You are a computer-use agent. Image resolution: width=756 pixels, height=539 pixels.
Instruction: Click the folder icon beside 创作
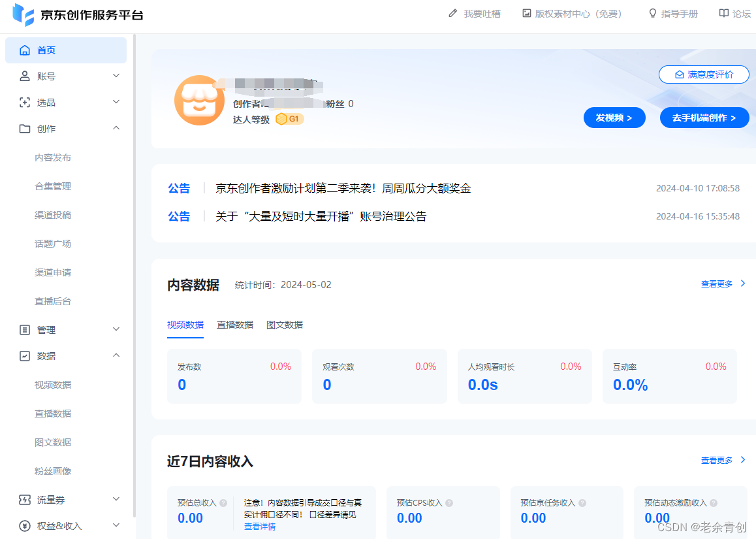click(x=25, y=128)
